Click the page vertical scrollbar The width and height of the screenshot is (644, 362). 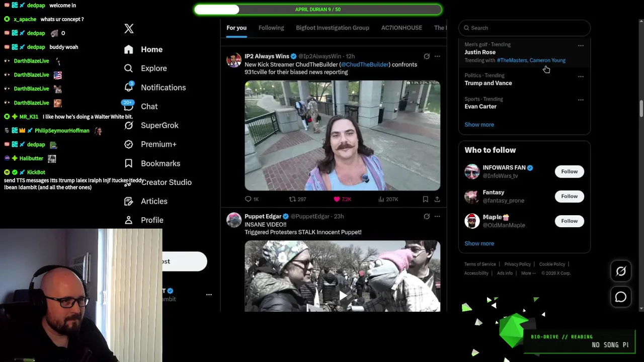[x=641, y=108]
